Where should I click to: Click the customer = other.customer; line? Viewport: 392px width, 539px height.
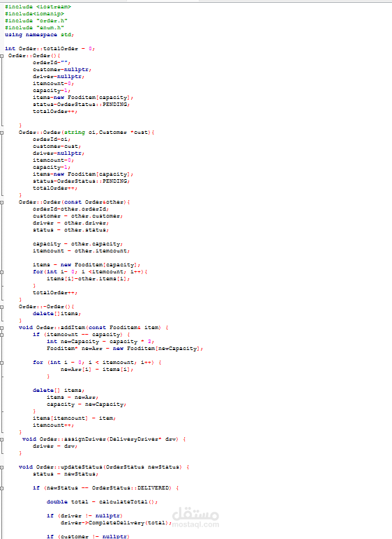click(x=77, y=216)
